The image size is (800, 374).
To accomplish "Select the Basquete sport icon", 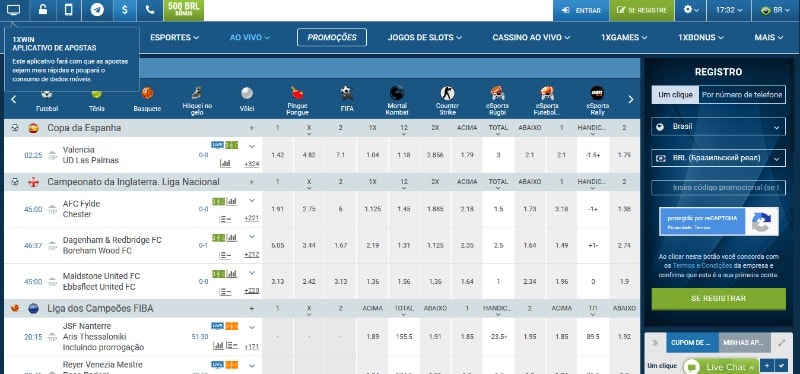I will tap(147, 99).
